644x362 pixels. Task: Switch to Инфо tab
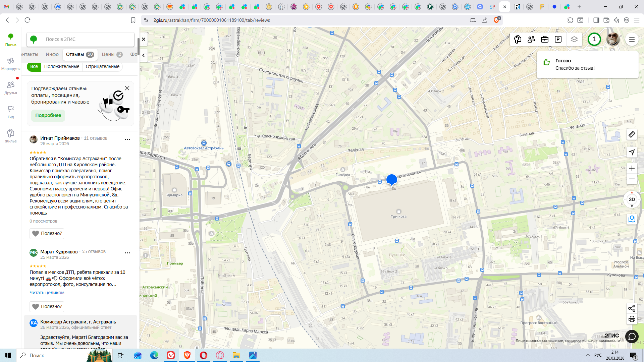point(52,54)
